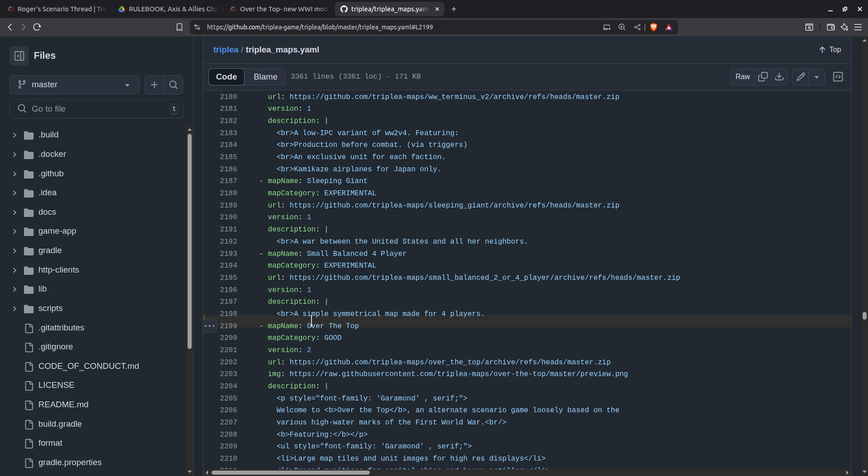868x476 pixels.
Task: Open symbols panel icon
Action: pyautogui.click(x=838, y=77)
